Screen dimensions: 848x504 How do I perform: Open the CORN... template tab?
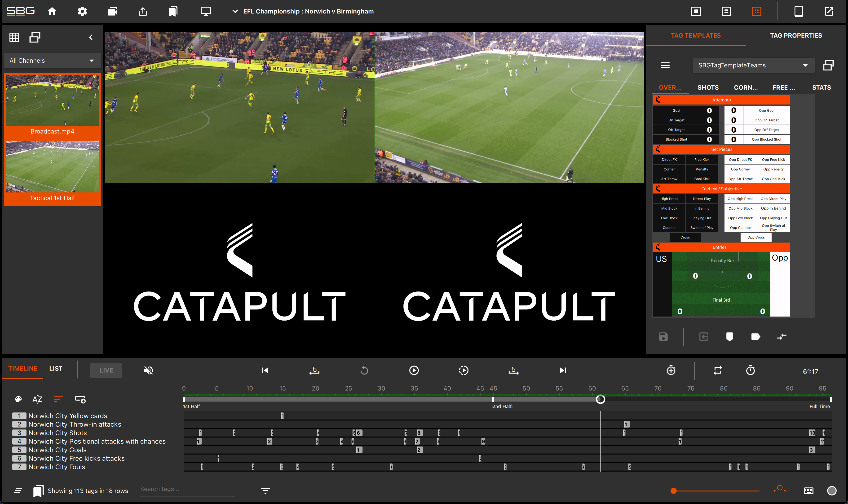click(x=746, y=88)
